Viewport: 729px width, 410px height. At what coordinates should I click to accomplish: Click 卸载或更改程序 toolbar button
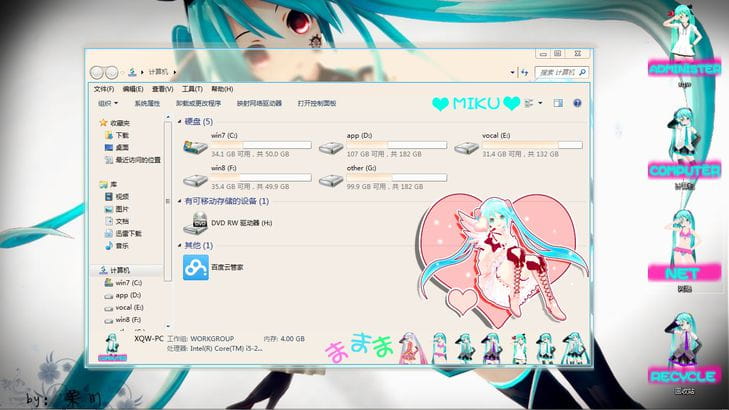pyautogui.click(x=198, y=103)
